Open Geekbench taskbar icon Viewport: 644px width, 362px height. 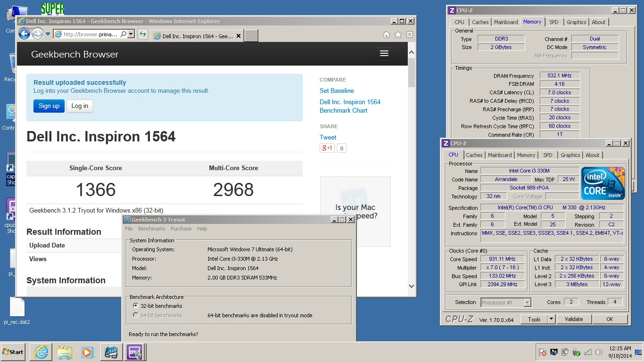point(111,352)
